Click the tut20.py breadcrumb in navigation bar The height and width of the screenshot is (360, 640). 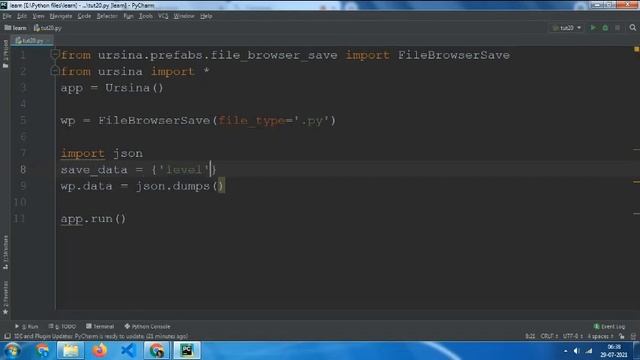47,28
